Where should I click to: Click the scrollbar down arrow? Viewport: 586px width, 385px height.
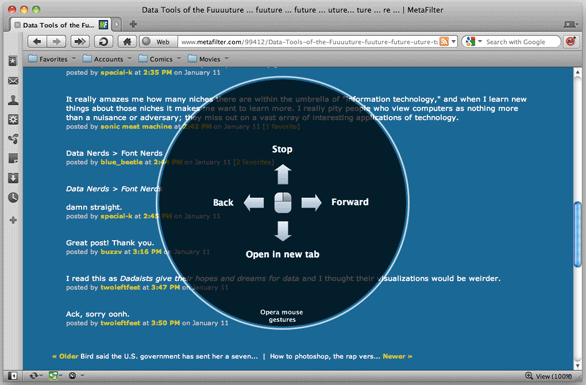click(x=577, y=366)
